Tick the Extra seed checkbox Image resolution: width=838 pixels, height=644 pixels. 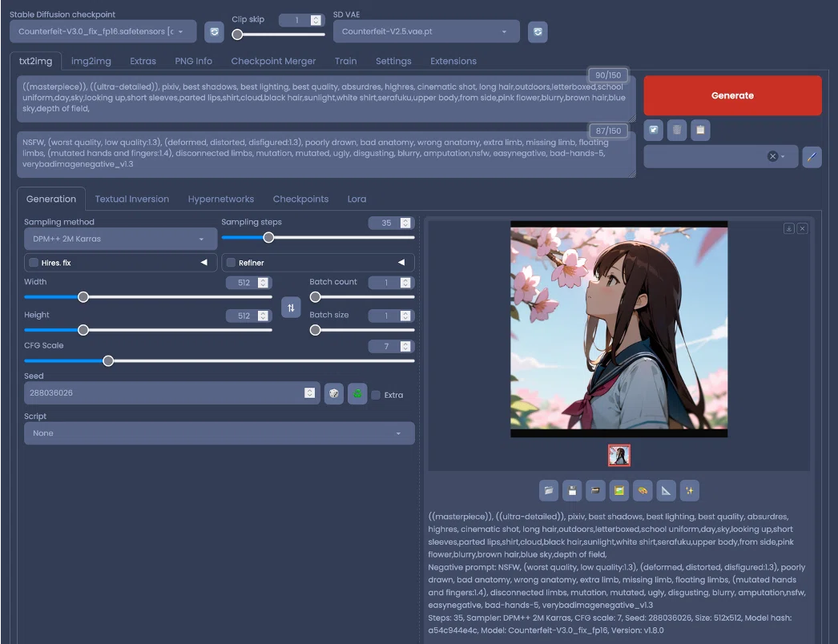(376, 395)
